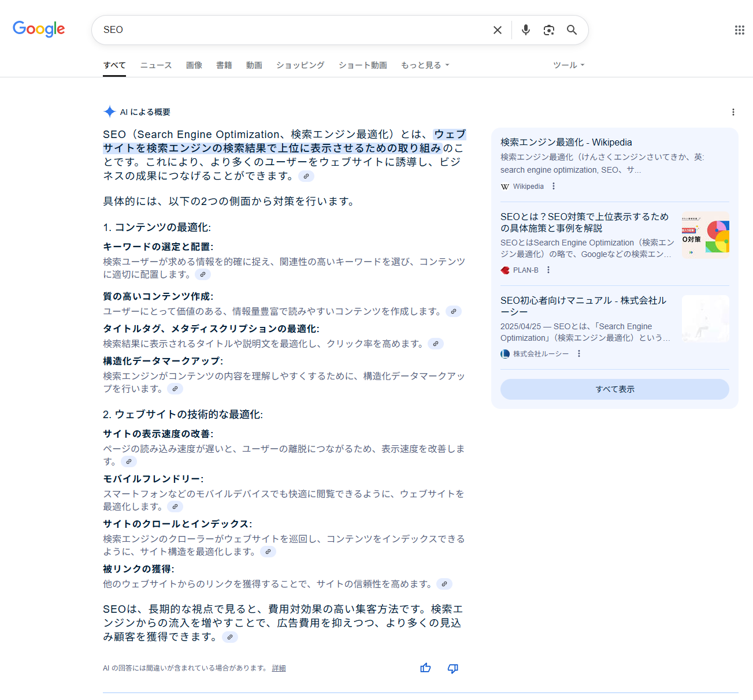Open source link for モバイルフレンドリー
753x700 pixels.
(175, 507)
